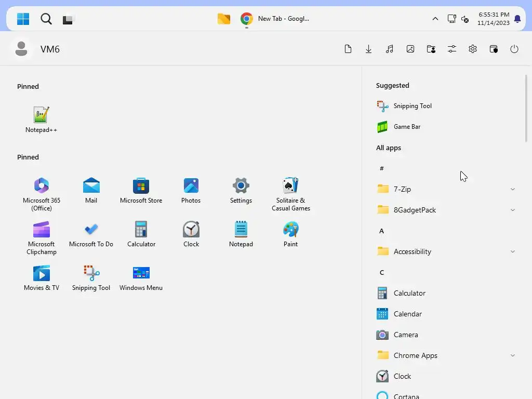Open Calculator in the All apps list

[446, 293]
